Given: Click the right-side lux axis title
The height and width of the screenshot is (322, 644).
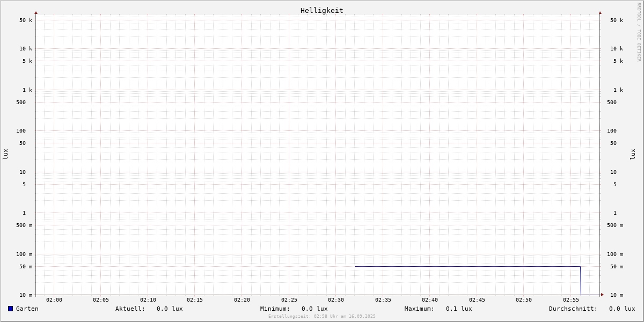Looking at the screenshot, I should click(633, 154).
